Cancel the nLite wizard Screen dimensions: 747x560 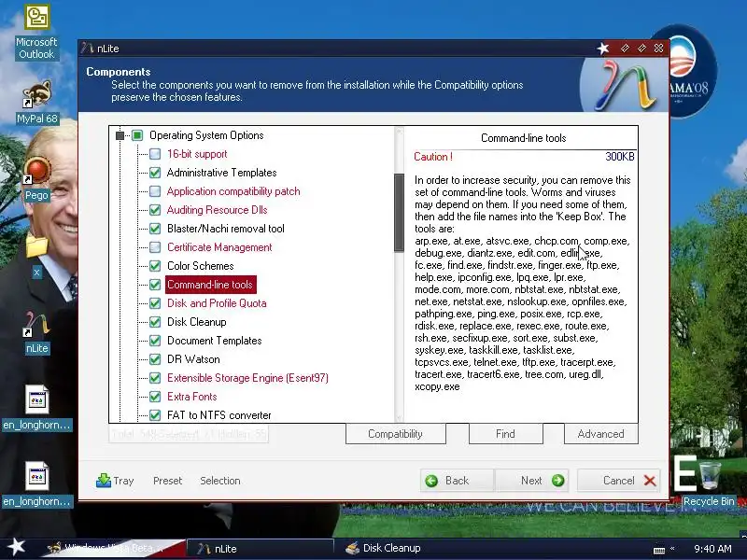pyautogui.click(x=619, y=481)
